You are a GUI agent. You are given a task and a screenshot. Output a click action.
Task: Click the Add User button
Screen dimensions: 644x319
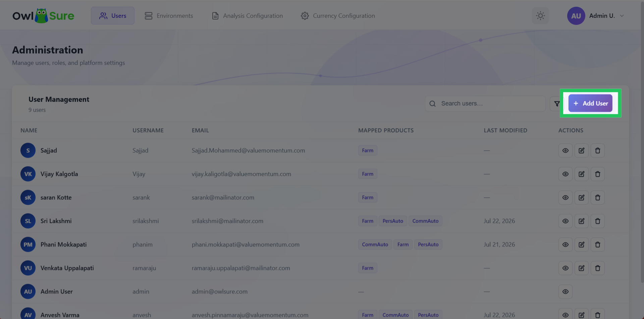click(x=590, y=103)
